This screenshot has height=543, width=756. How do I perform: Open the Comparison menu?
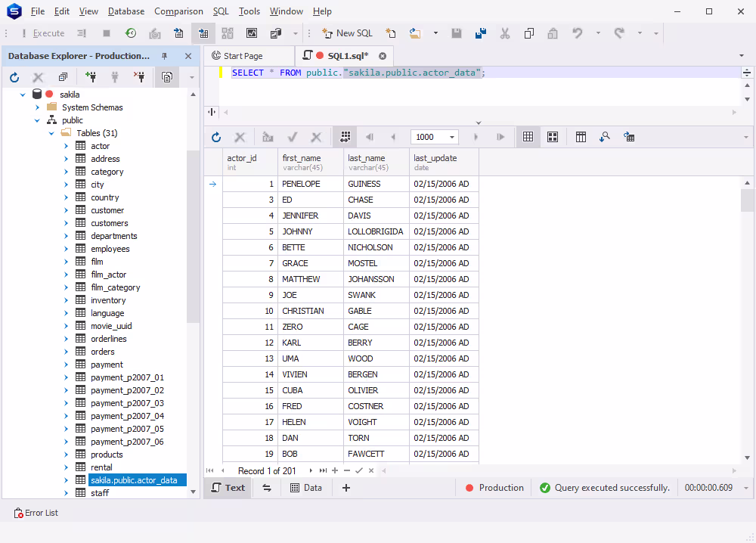(x=178, y=11)
